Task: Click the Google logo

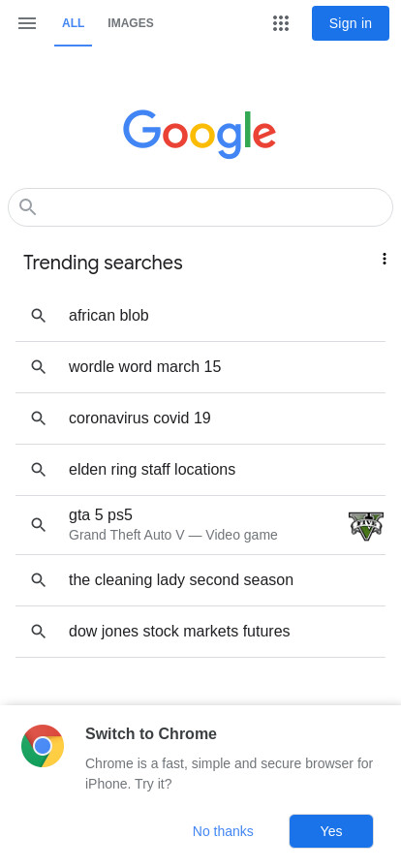Action: click(200, 134)
